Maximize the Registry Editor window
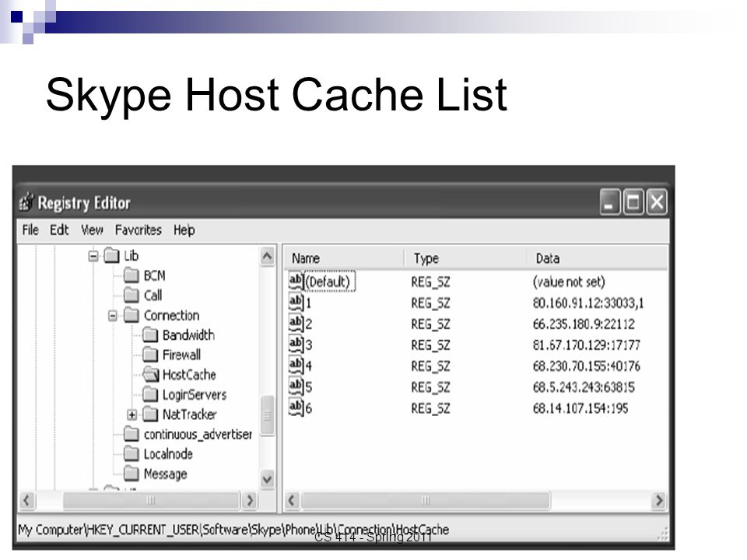Screen dimensions: 747x560 point(633,202)
